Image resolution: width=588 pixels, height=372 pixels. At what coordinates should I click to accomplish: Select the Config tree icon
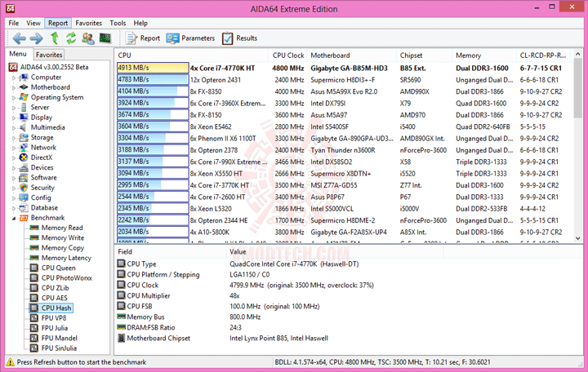tap(24, 197)
